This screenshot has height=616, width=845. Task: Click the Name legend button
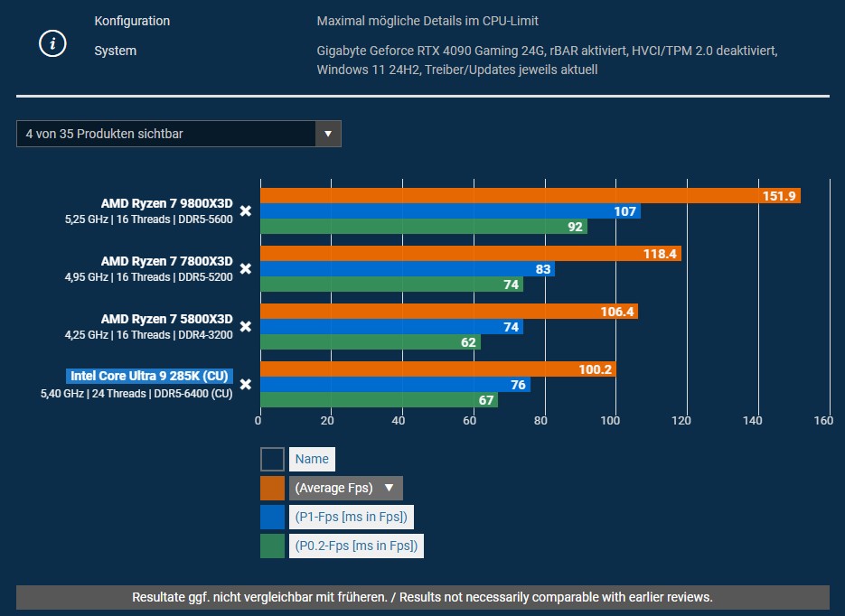pyautogui.click(x=312, y=459)
